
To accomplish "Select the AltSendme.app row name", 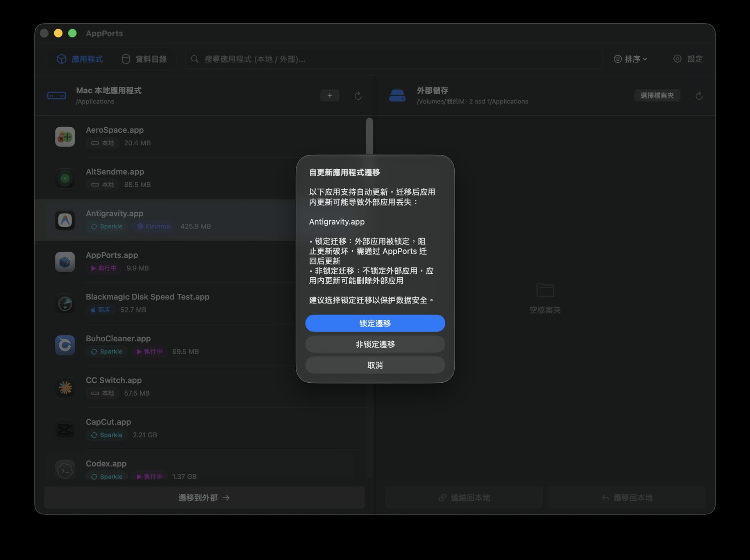I will 115,172.
